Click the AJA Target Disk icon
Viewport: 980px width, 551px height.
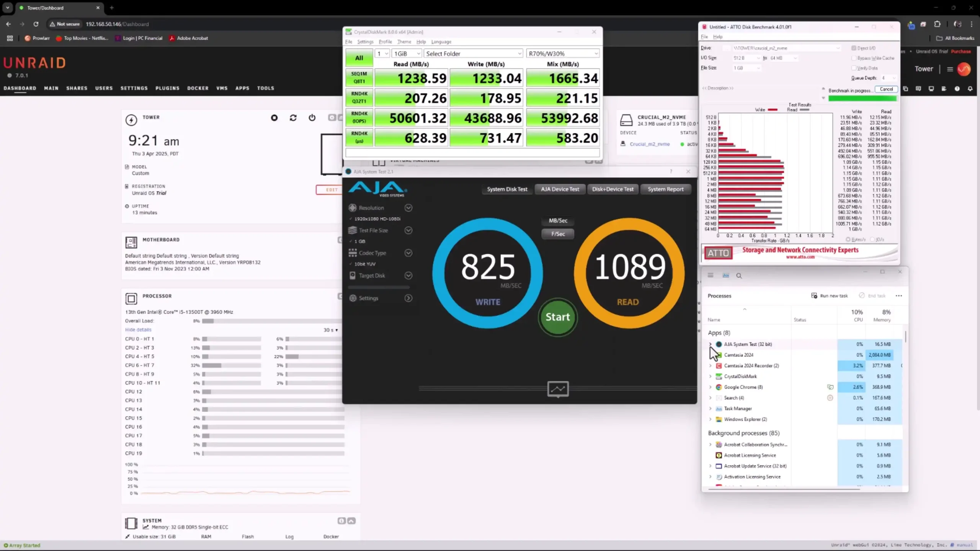point(353,275)
